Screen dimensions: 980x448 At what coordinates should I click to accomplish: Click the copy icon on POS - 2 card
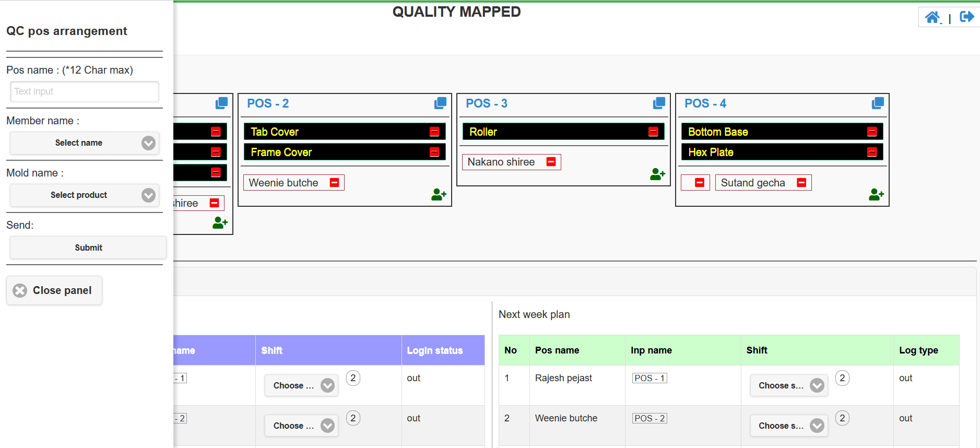click(x=440, y=103)
